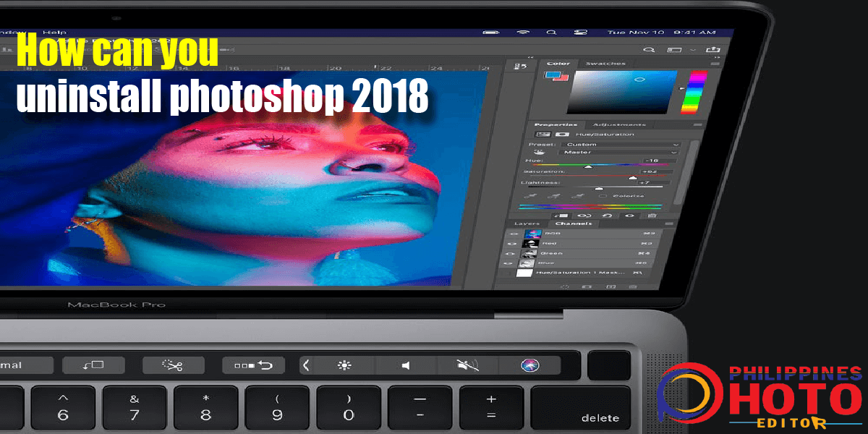Click the Saturation slider handle
Screen dimensions: 868x434
tap(632, 177)
